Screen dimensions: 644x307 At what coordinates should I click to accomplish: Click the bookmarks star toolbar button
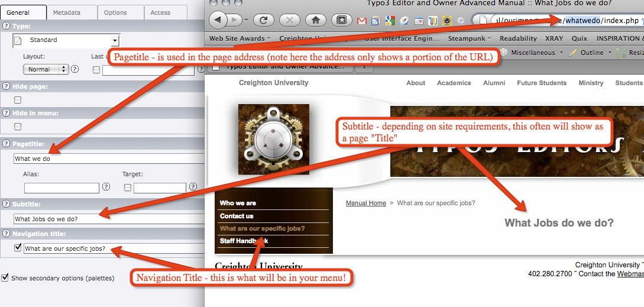342,20
